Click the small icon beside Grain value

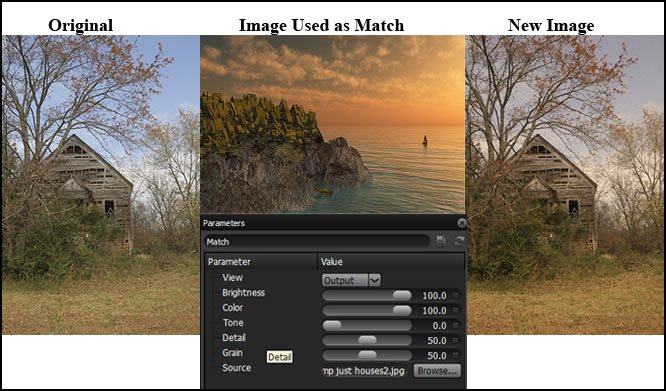(456, 355)
